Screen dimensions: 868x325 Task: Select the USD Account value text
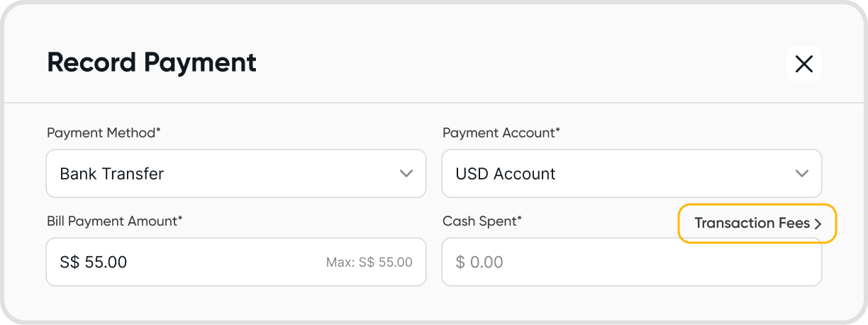tap(506, 174)
